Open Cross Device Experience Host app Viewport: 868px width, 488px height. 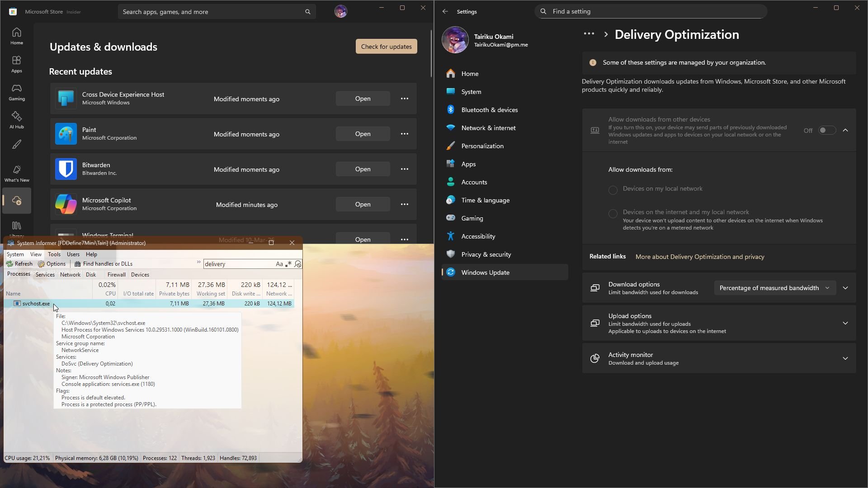point(363,99)
